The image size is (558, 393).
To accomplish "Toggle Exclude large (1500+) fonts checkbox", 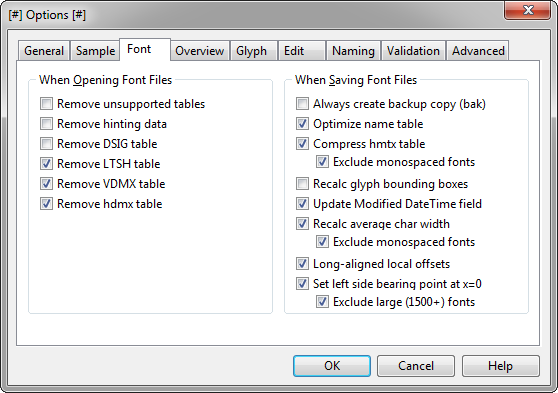I will pyautogui.click(x=322, y=302).
